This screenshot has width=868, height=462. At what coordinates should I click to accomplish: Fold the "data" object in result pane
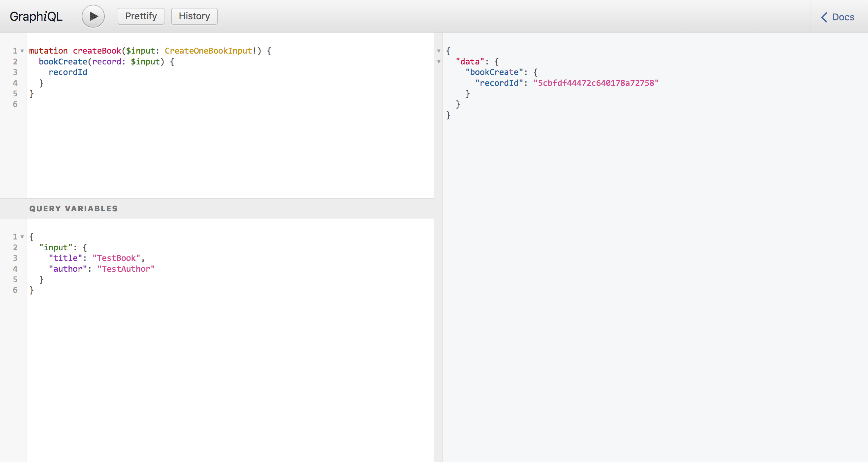click(x=439, y=62)
